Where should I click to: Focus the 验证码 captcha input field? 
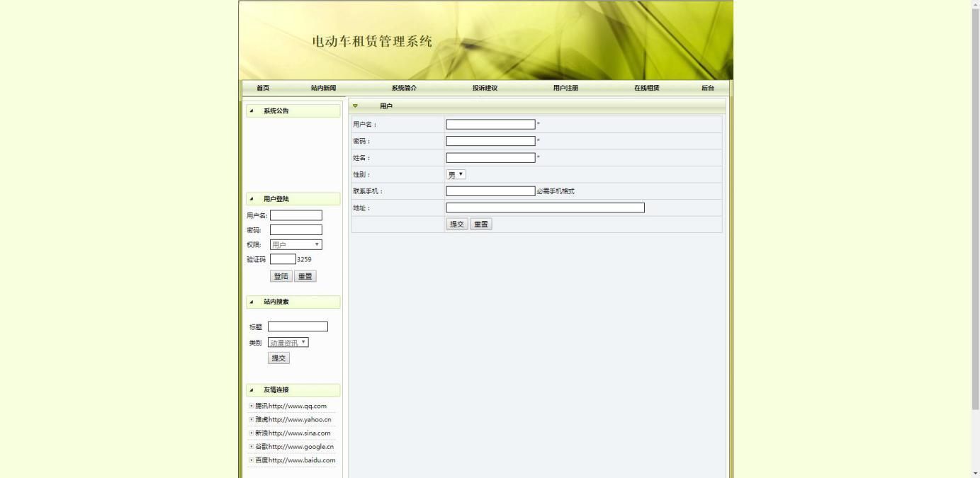tap(283, 259)
